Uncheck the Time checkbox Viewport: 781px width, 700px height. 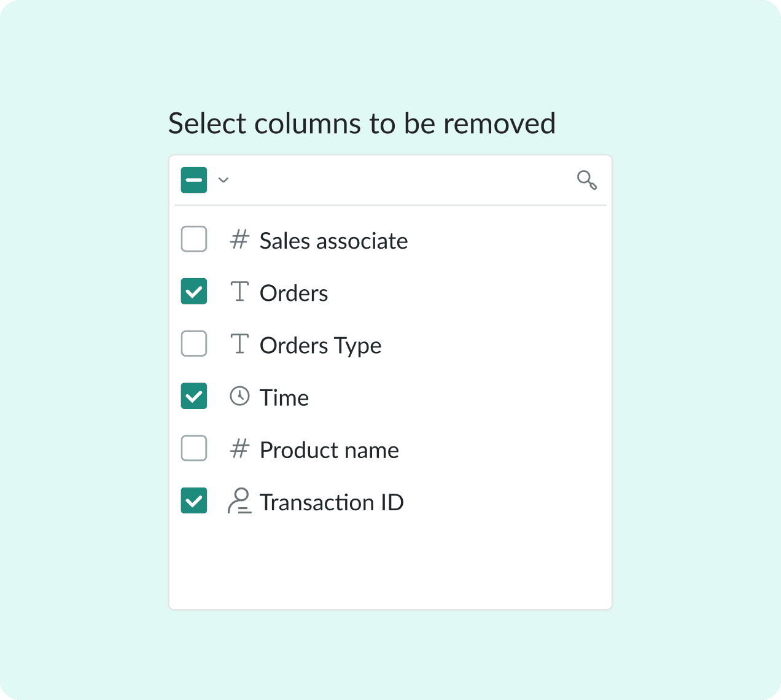click(194, 396)
